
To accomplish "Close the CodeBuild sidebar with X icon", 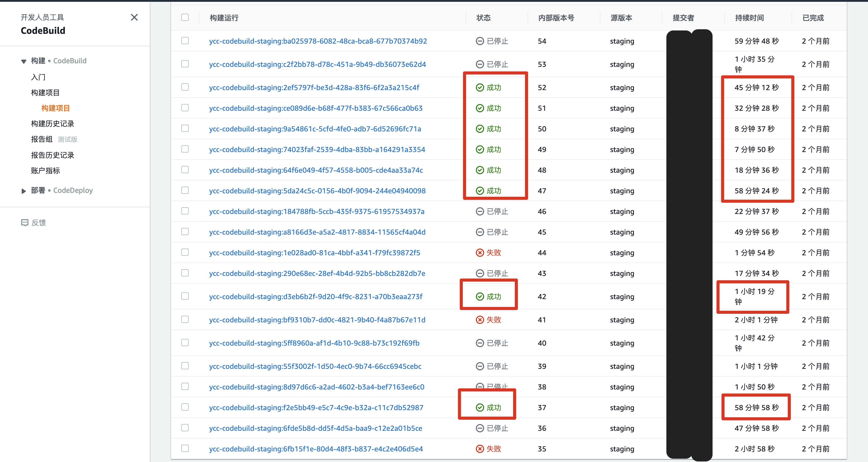I will [x=134, y=18].
